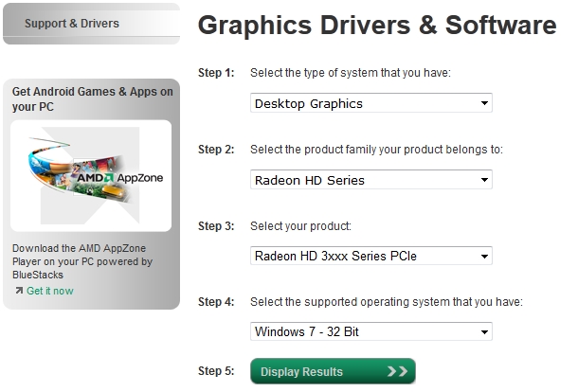Image resolution: width=578 pixels, height=392 pixels.
Task: Expand the Windows 7 - 32 Bit dropdown
Action: 371,331
